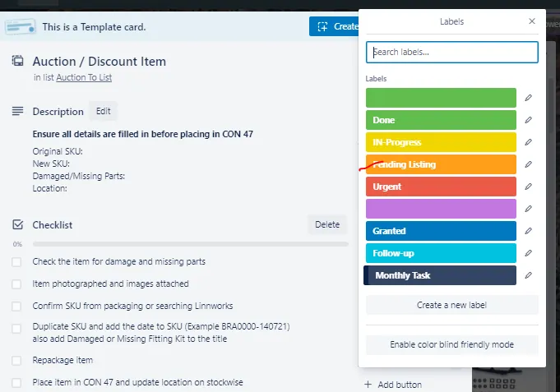Click pencil icon beside Pending Listing label
Image resolution: width=560 pixels, height=392 pixels.
coord(528,164)
